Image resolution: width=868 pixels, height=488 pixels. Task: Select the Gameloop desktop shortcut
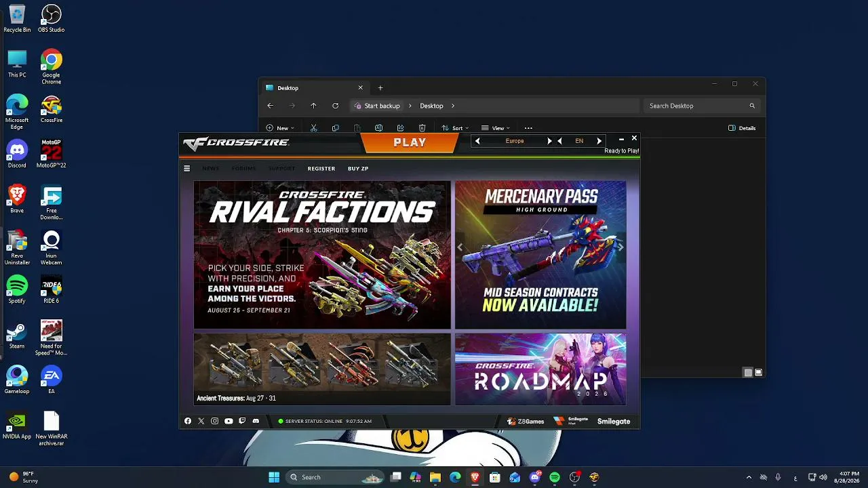point(17,380)
